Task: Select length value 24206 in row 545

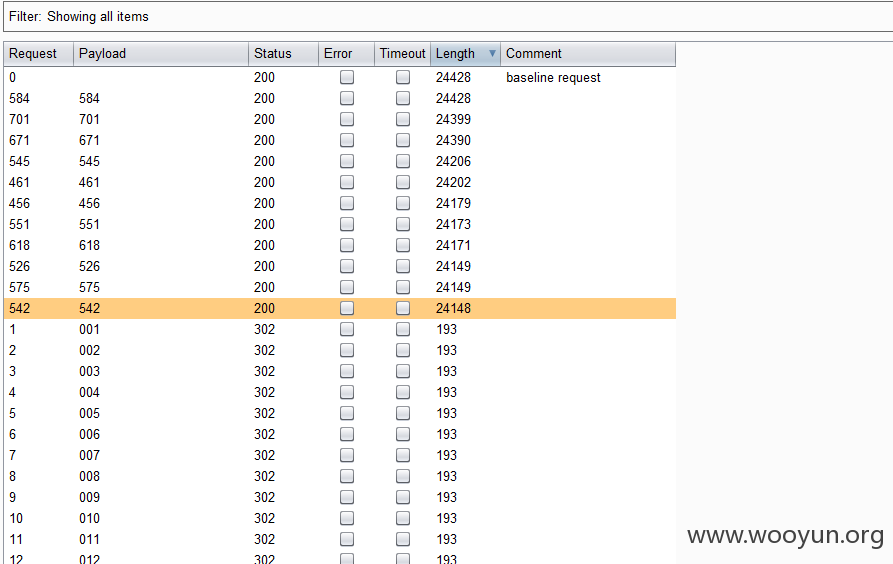Action: [453, 161]
